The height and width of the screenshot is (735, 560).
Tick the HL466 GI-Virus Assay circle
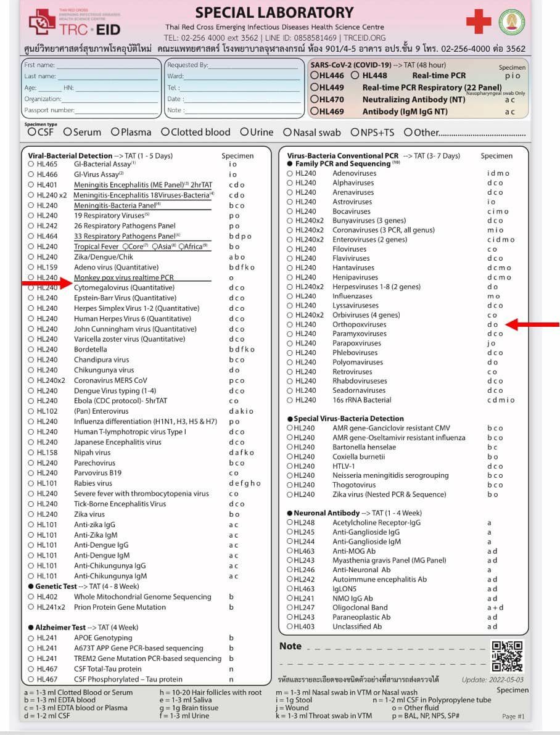click(31, 175)
